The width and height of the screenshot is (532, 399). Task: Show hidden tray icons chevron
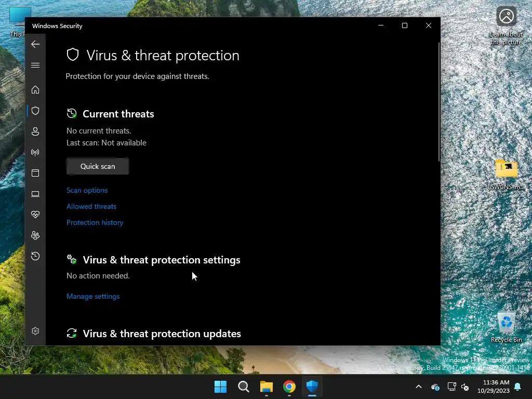(419, 387)
